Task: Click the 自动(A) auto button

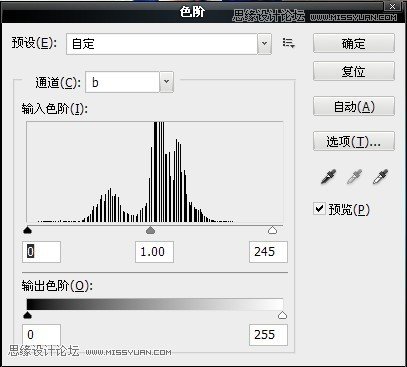Action: click(354, 106)
